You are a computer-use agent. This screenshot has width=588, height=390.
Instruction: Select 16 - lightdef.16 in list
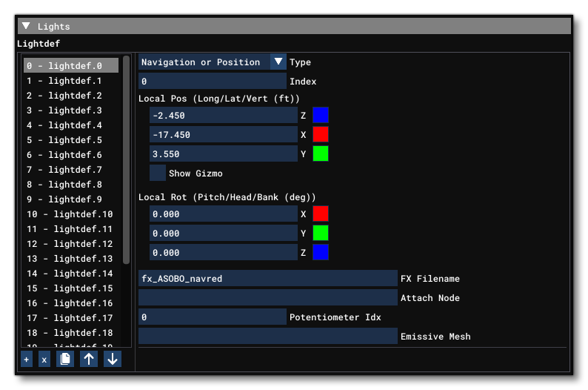point(71,303)
